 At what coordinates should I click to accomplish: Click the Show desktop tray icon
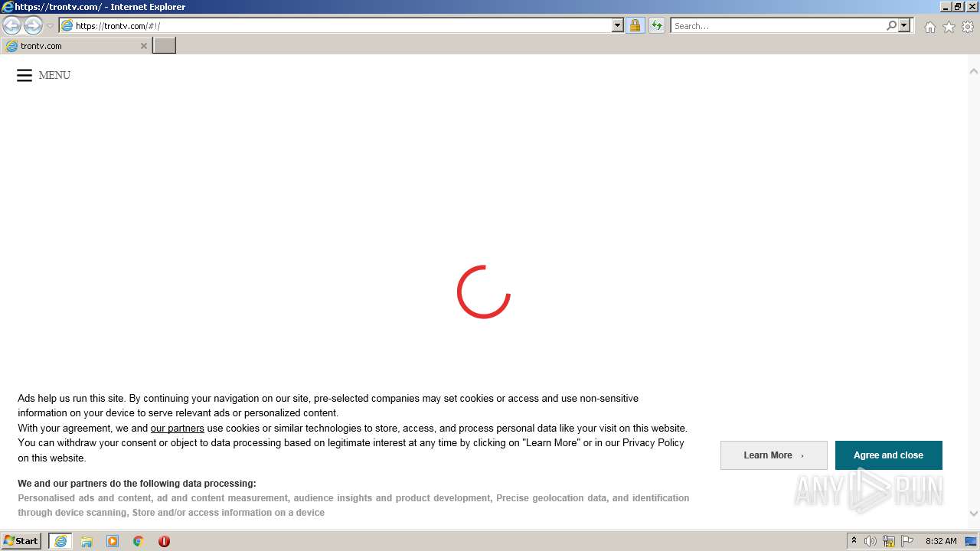tap(971, 541)
